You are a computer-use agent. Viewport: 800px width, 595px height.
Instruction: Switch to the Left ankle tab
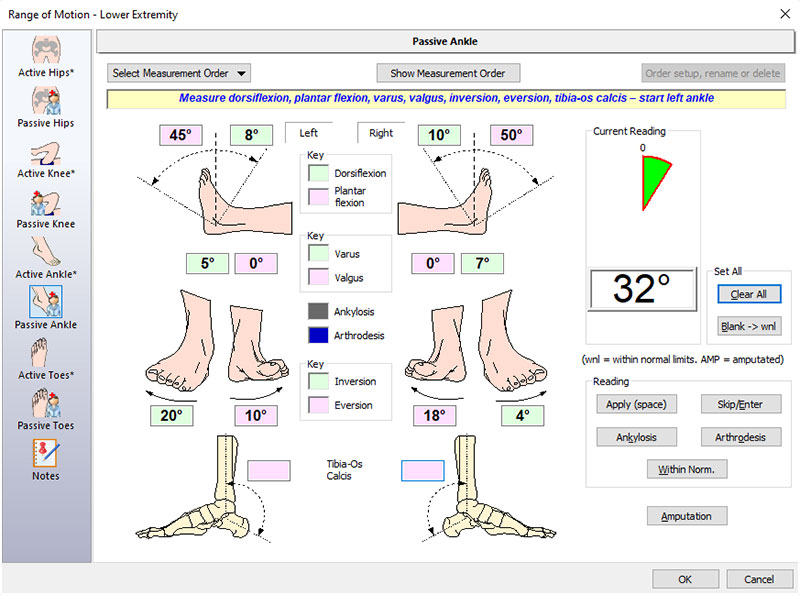309,131
